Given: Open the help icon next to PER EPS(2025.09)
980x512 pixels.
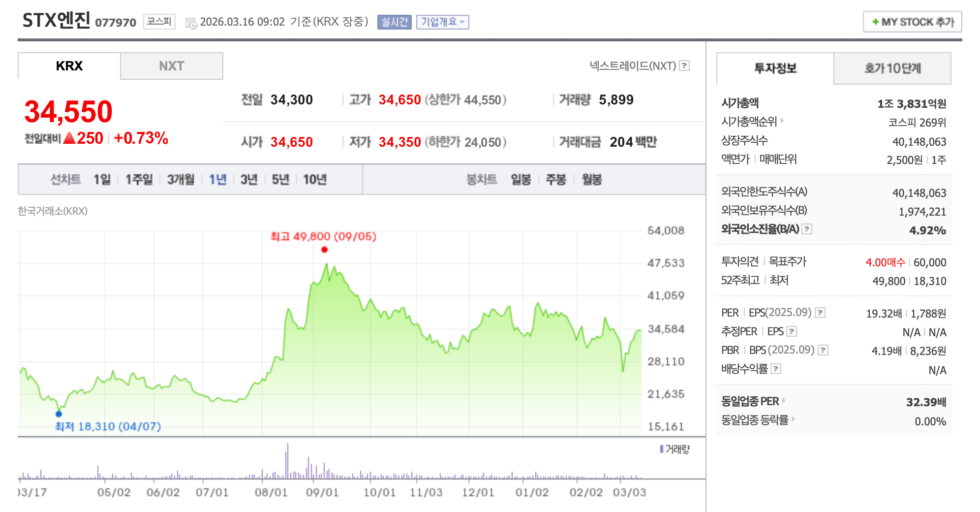Looking at the screenshot, I should (x=820, y=313).
